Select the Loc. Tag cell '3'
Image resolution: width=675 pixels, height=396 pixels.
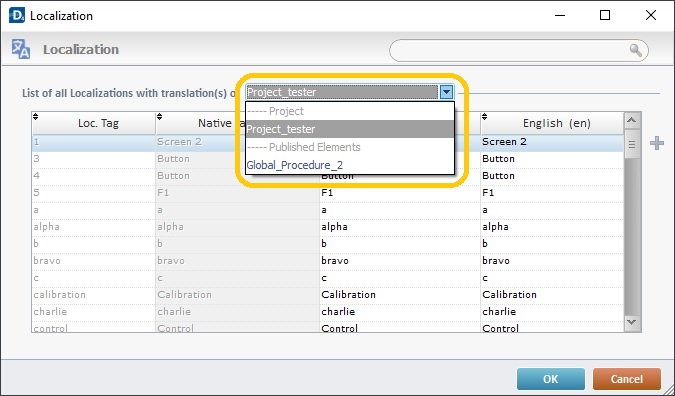click(x=93, y=159)
